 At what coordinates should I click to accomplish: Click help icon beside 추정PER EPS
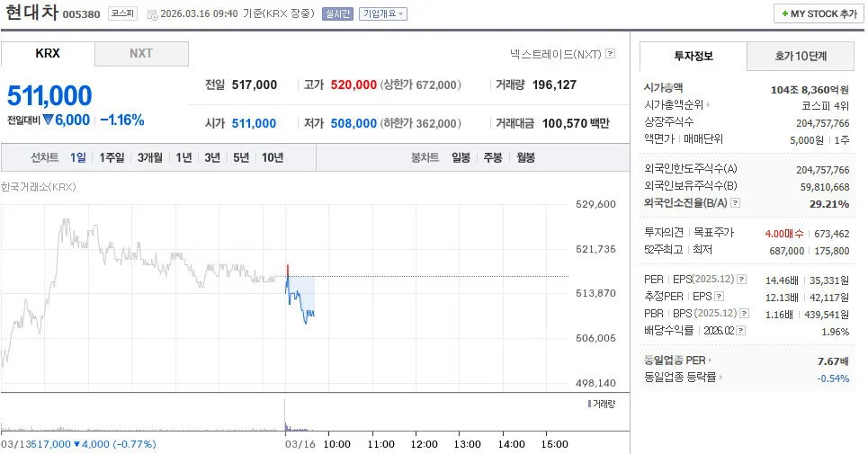pyautogui.click(x=719, y=297)
